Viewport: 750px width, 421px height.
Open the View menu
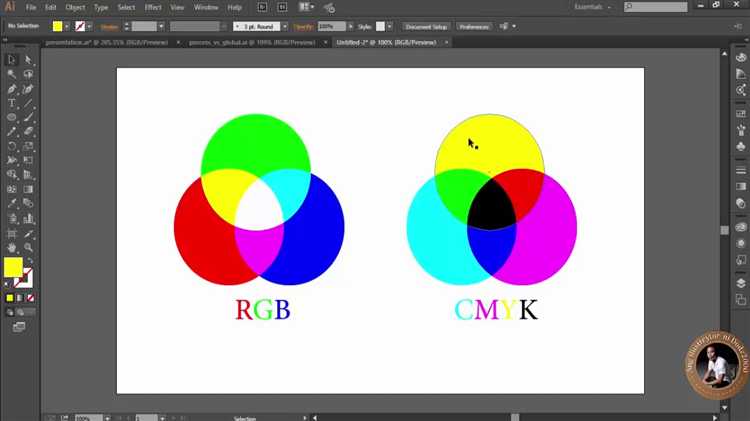coord(177,8)
